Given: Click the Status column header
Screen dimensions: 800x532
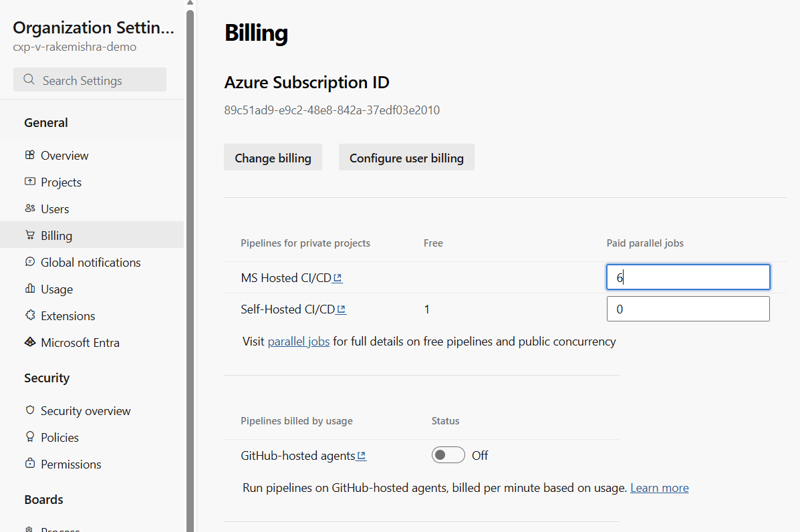Looking at the screenshot, I should point(445,421).
